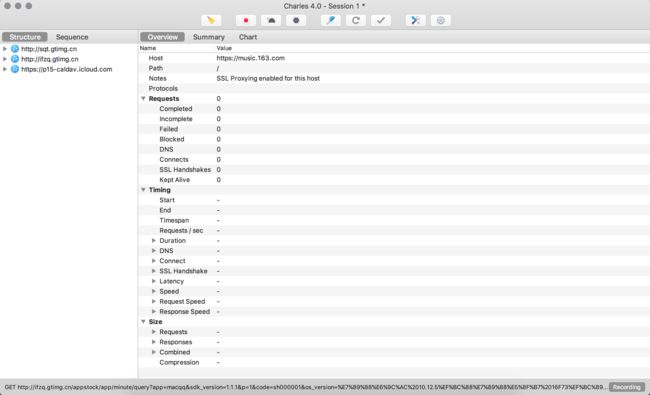
Task: Select the Incomplete row
Action: [394, 119]
